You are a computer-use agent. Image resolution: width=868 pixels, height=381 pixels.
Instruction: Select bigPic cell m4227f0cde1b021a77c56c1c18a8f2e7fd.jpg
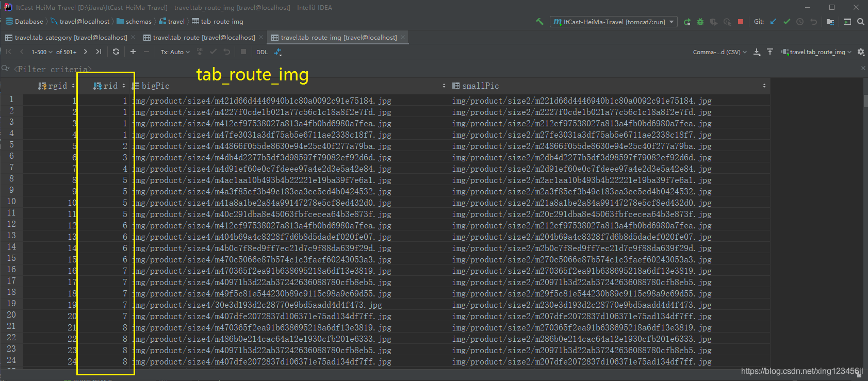point(291,112)
